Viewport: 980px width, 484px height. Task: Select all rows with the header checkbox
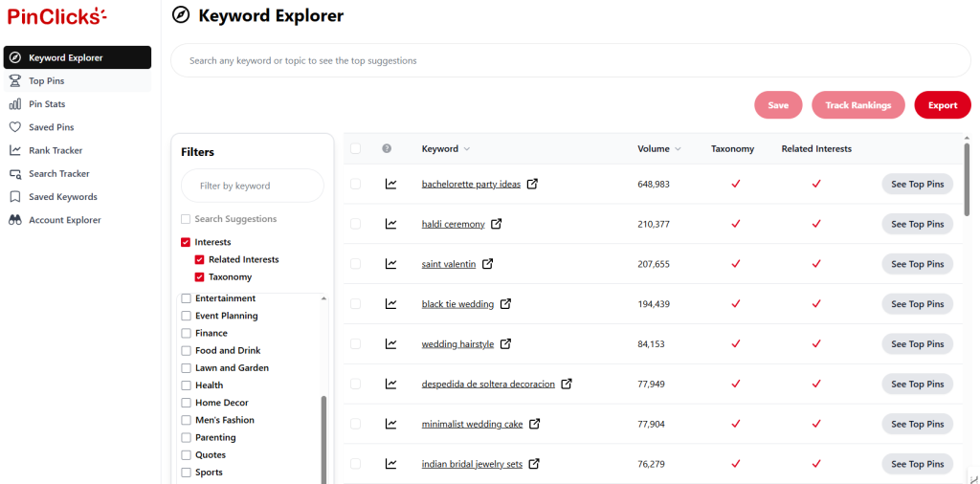pyautogui.click(x=356, y=148)
